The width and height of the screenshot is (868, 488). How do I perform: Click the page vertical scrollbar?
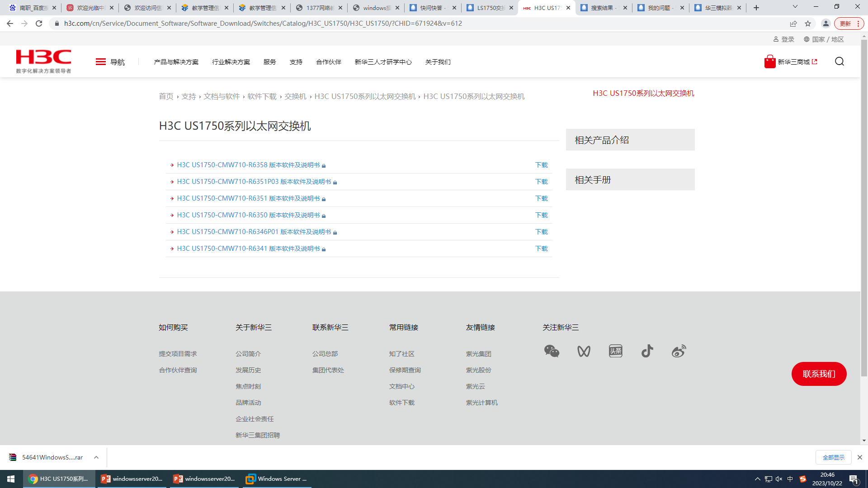pyautogui.click(x=864, y=208)
